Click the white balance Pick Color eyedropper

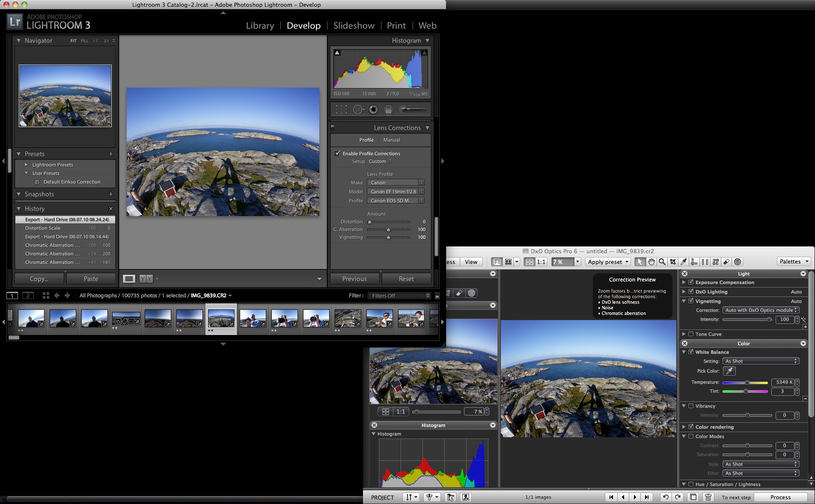729,371
